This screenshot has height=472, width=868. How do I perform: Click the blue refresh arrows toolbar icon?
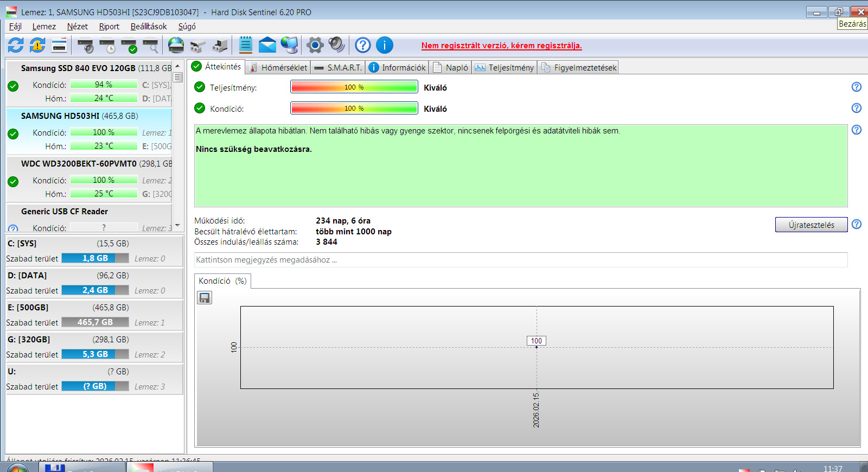pos(16,45)
